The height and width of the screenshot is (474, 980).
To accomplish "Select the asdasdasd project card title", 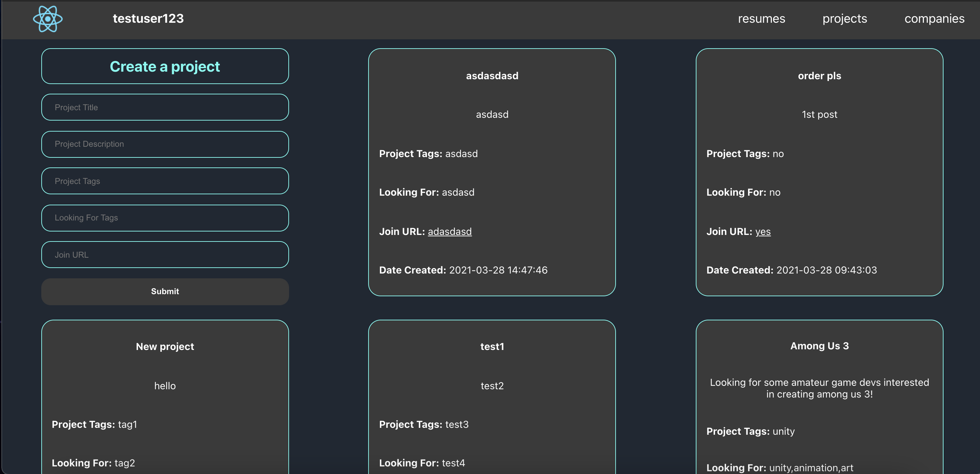I will tap(492, 76).
